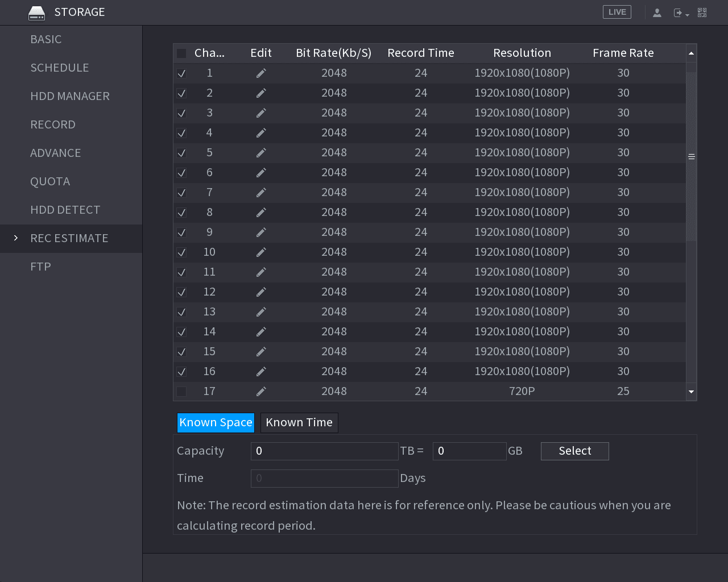728x582 pixels.
Task: Open the BASIC storage page
Action: [71, 40]
